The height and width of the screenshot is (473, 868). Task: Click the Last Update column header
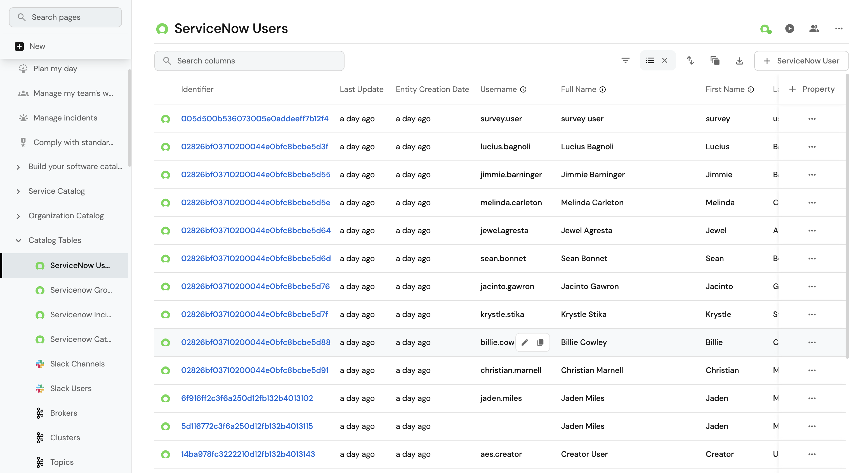[x=361, y=89]
